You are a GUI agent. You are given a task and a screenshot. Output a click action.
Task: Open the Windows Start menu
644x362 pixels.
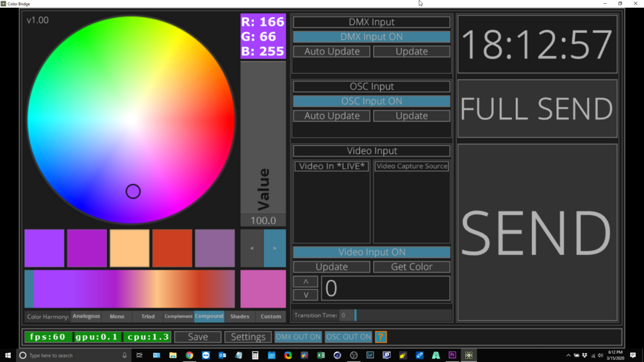tap(8, 356)
